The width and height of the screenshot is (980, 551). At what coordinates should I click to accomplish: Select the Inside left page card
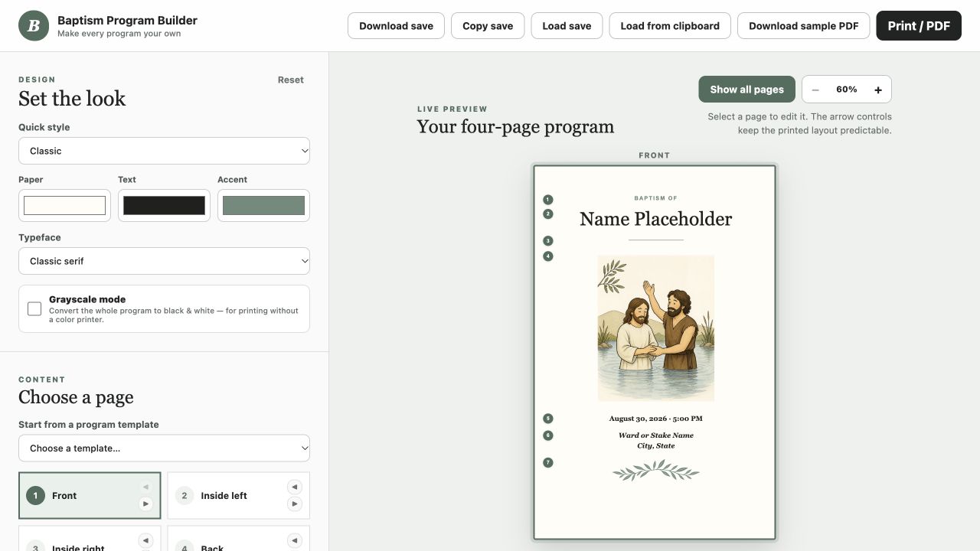click(238, 496)
